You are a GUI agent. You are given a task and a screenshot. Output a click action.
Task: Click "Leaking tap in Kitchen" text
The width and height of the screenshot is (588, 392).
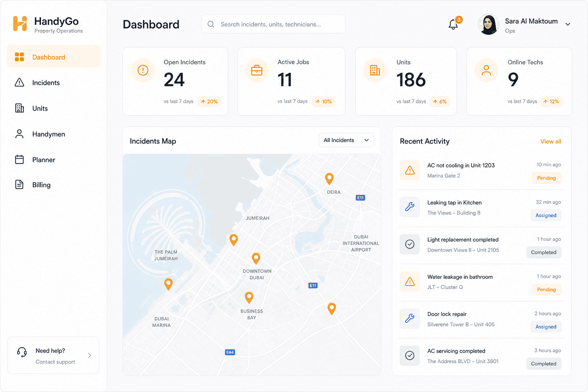[454, 203]
